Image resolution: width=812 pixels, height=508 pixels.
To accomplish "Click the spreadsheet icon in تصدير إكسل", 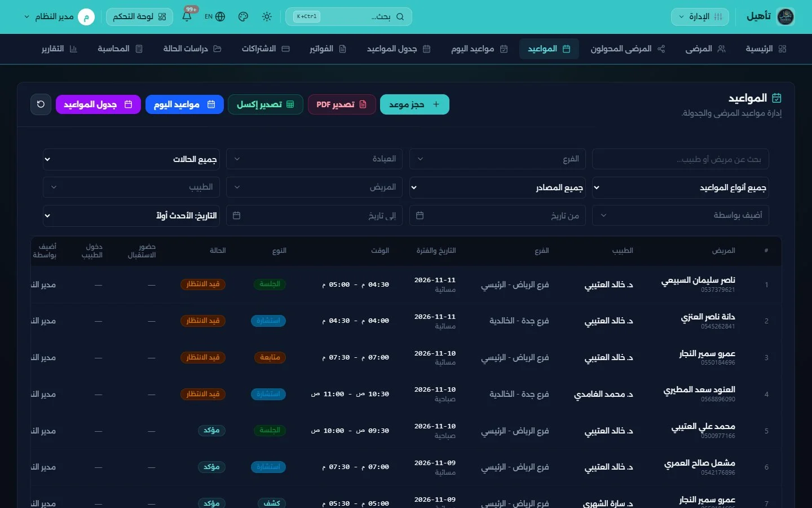I will coord(290,104).
